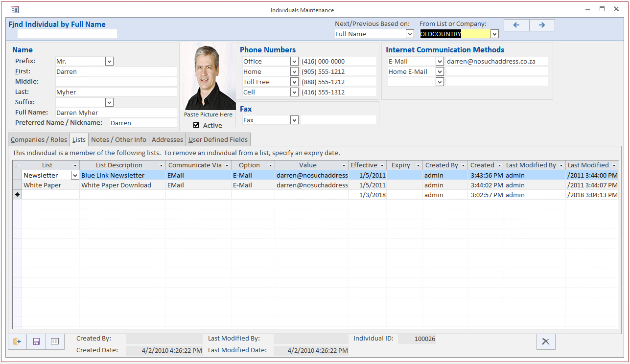Click the X delete icon at bottom right
The width and height of the screenshot is (630, 364).
[x=546, y=341]
